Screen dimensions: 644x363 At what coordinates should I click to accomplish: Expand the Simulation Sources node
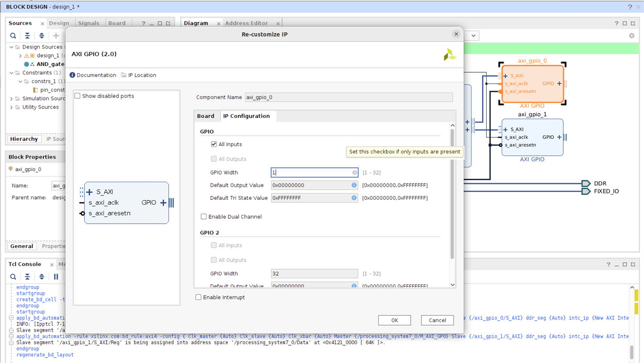[x=12, y=99]
